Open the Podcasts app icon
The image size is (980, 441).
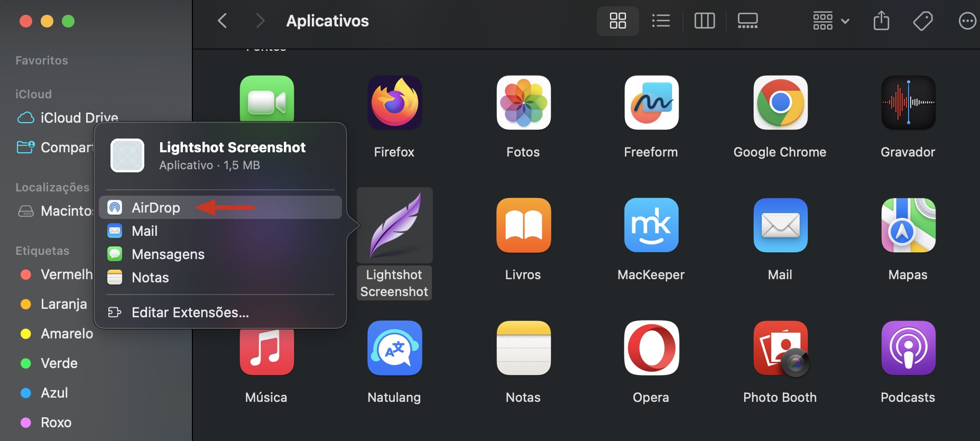pos(909,348)
